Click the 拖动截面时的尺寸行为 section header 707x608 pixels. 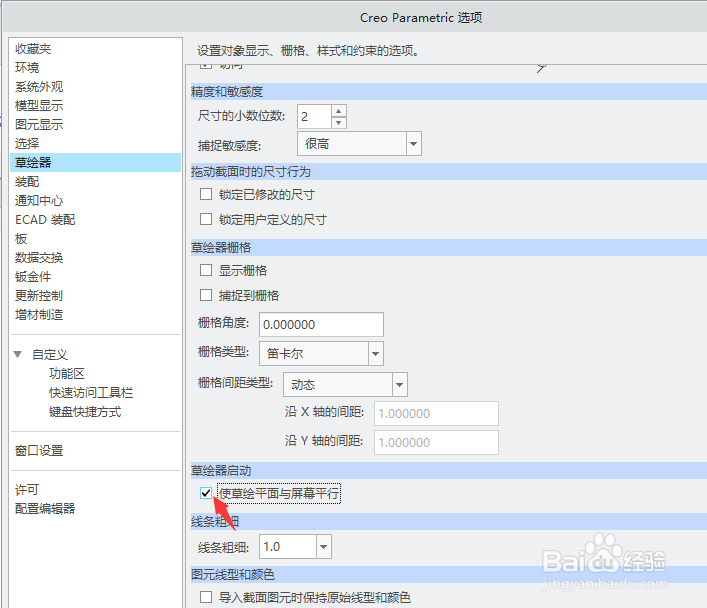tap(449, 172)
